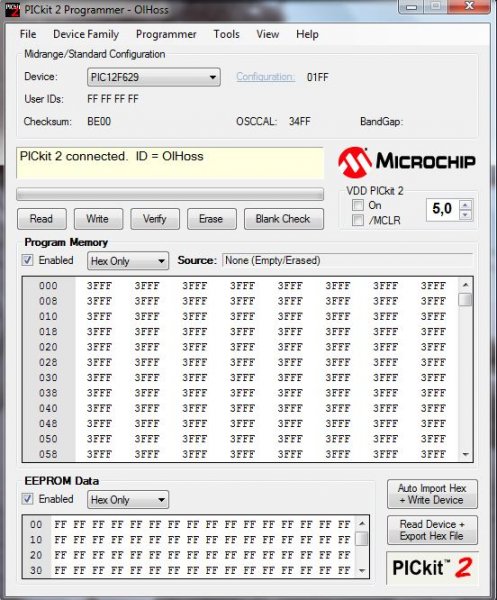Click the Microchip logo
Image resolution: width=497 pixels, height=600 pixels.
click(407, 162)
